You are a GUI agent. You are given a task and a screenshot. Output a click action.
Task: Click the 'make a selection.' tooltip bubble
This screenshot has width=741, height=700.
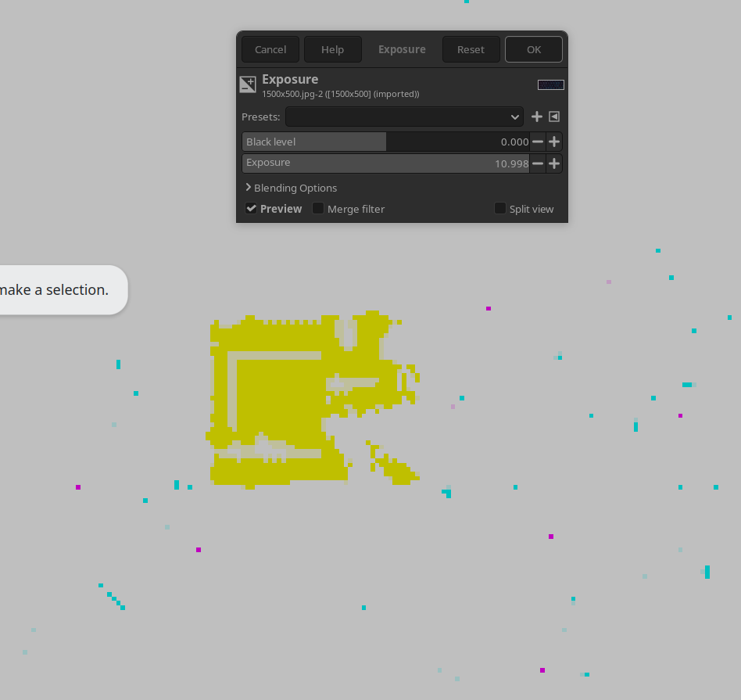(63, 290)
